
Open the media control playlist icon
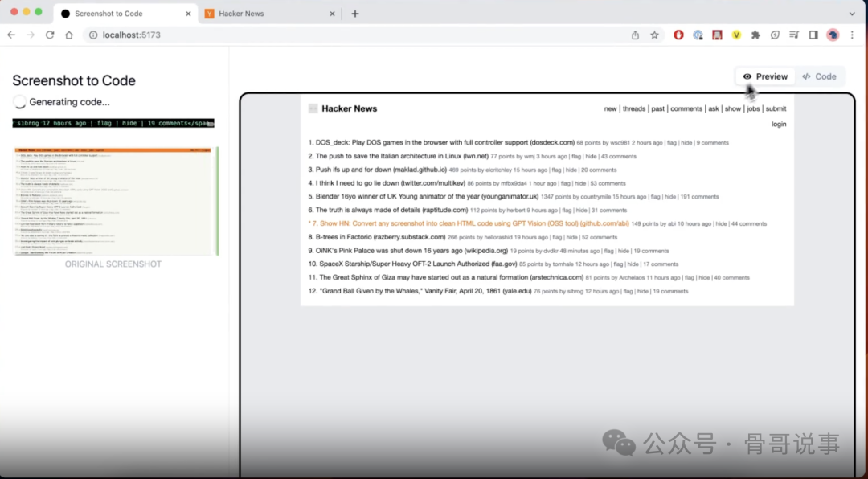coord(794,35)
